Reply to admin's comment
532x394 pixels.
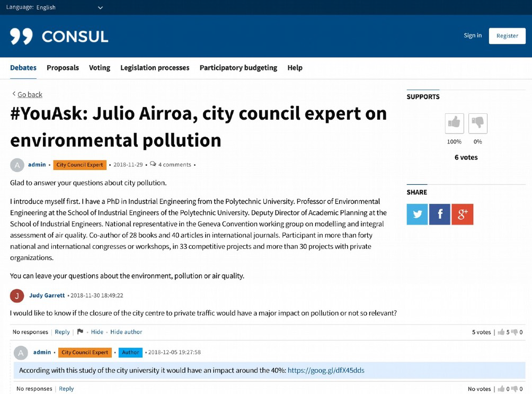pyautogui.click(x=66, y=389)
